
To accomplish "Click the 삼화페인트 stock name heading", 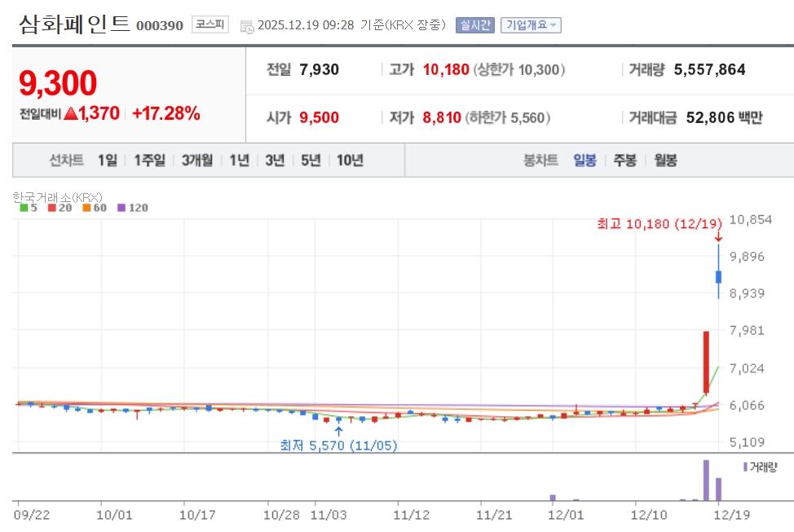I will coord(74,24).
